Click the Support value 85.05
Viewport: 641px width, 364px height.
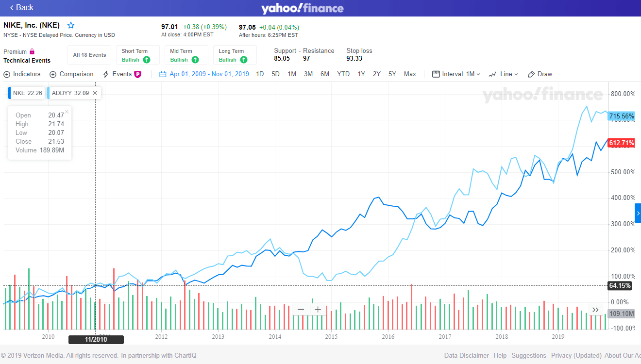click(x=282, y=59)
